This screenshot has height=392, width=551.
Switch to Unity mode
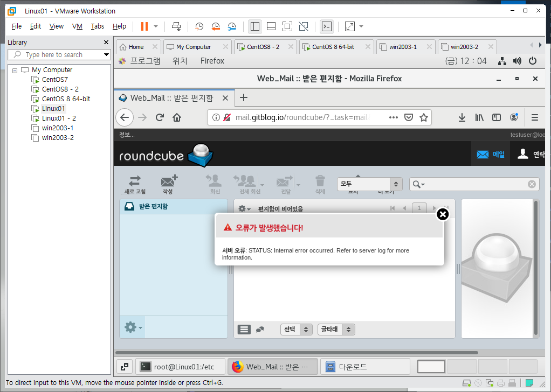[303, 26]
